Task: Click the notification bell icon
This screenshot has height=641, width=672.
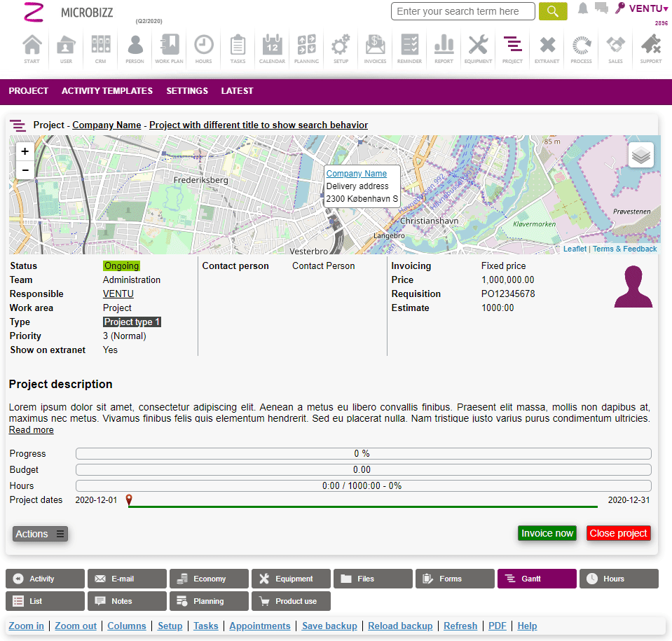Action: point(583,8)
